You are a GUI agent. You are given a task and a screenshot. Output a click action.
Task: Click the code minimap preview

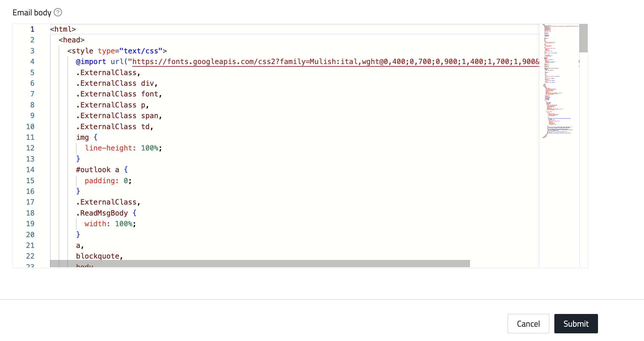[559, 80]
